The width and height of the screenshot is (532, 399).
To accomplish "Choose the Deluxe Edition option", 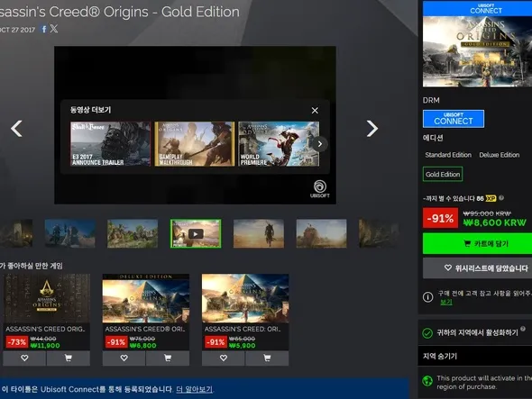I will point(500,155).
